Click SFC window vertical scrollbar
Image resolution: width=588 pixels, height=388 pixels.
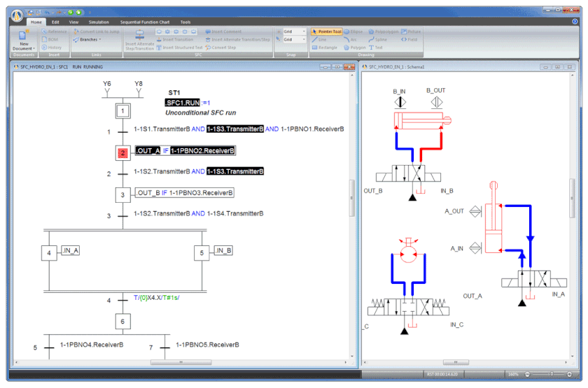(351, 198)
